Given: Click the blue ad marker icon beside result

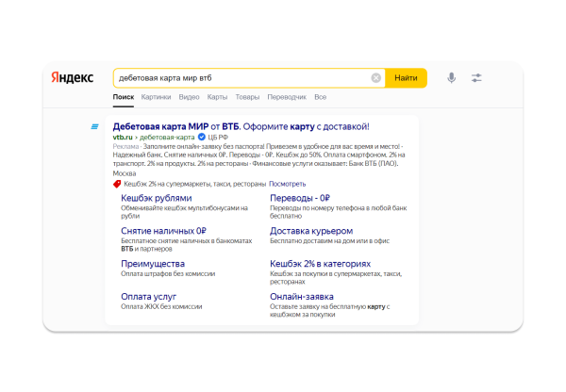Looking at the screenshot, I should pyautogui.click(x=94, y=126).
